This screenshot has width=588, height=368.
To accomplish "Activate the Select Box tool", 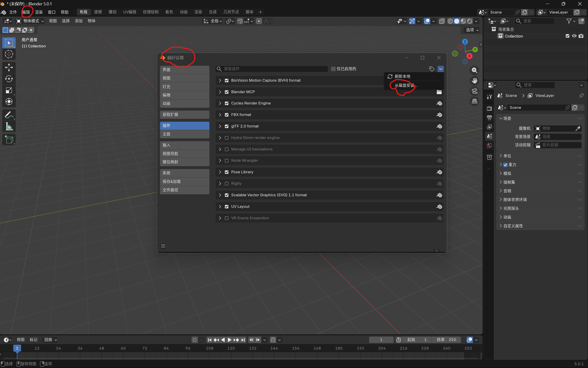I will click(9, 43).
